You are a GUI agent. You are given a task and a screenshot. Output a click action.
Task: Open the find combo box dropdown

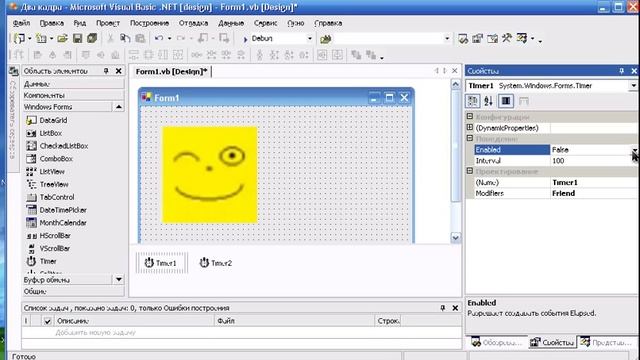click(447, 39)
